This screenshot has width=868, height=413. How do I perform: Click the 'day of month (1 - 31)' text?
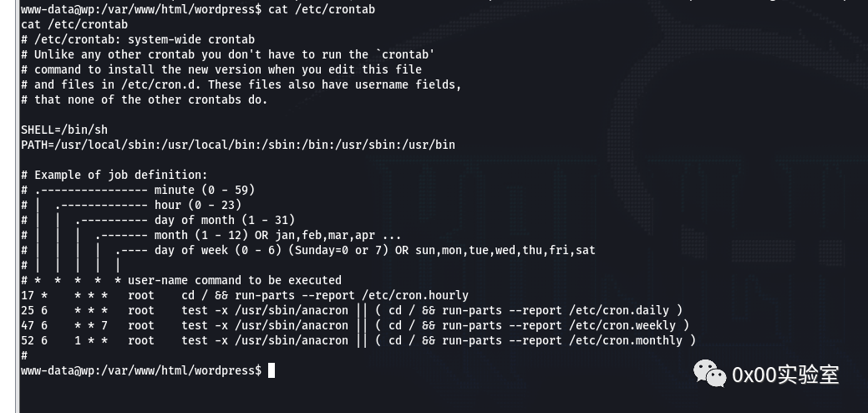225,220
